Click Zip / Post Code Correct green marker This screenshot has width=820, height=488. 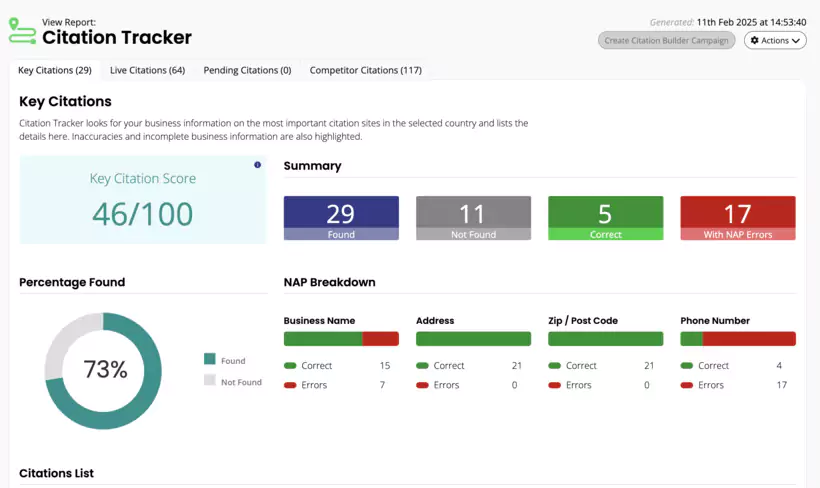pyautogui.click(x=555, y=366)
